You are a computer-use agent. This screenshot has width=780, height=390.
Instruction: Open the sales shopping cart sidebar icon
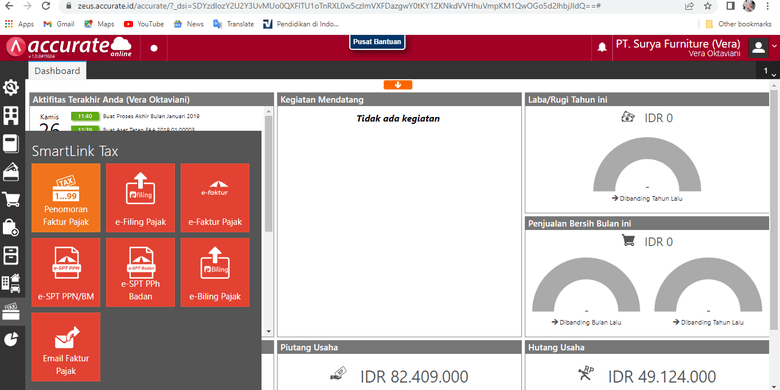11,199
